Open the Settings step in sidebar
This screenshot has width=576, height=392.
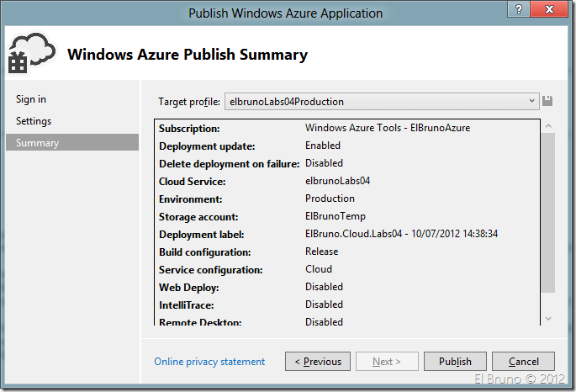click(x=34, y=121)
